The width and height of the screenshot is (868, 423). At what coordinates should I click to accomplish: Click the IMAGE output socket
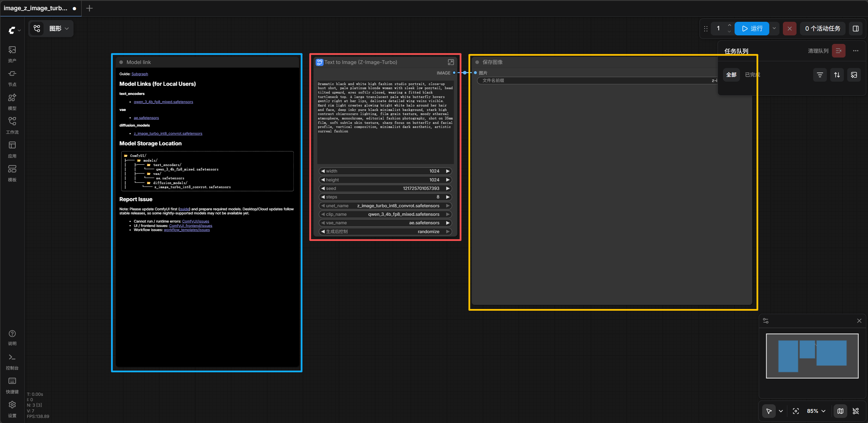(454, 73)
